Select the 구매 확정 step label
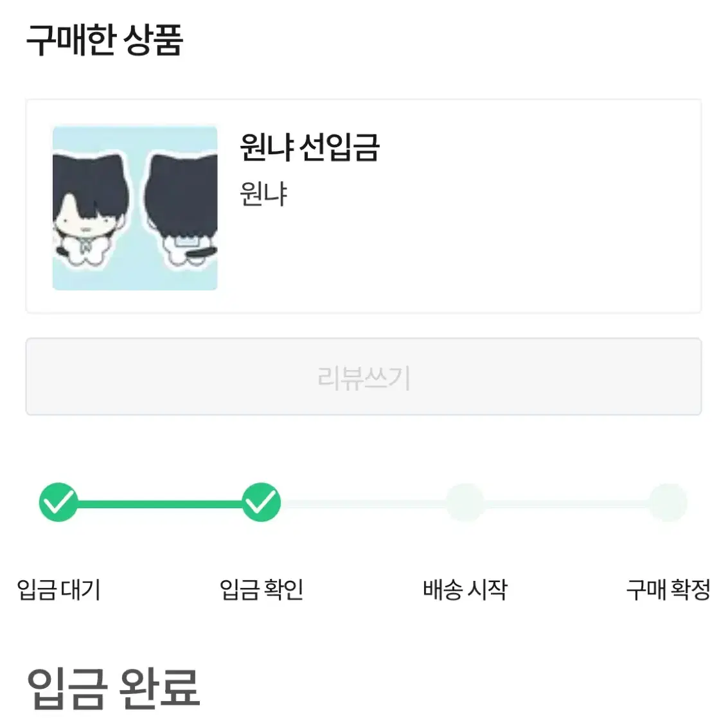 (x=668, y=590)
